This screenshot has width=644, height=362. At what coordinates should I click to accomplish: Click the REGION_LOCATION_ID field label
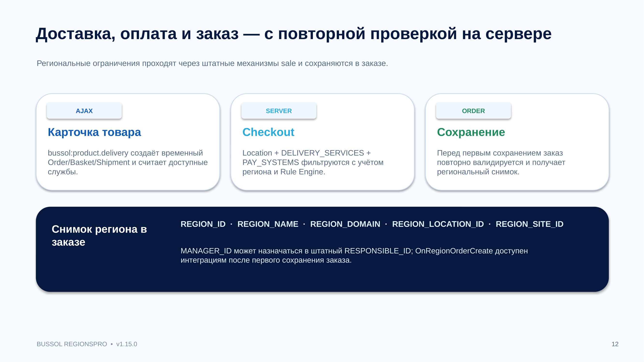click(438, 224)
